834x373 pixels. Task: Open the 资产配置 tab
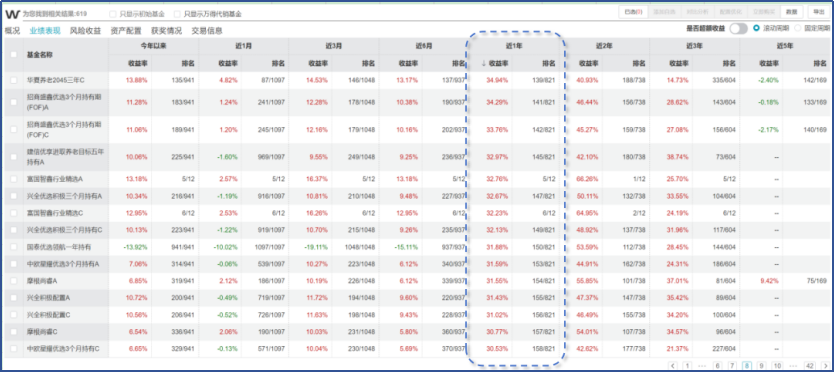[126, 31]
